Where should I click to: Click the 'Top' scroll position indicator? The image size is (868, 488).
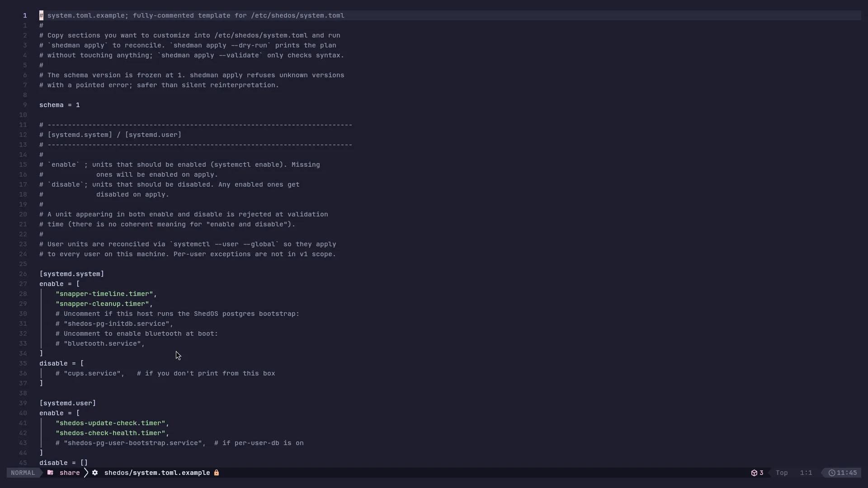(x=782, y=473)
